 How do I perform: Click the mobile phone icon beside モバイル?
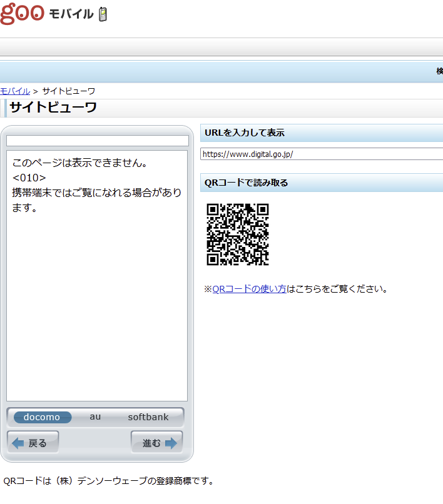(103, 14)
